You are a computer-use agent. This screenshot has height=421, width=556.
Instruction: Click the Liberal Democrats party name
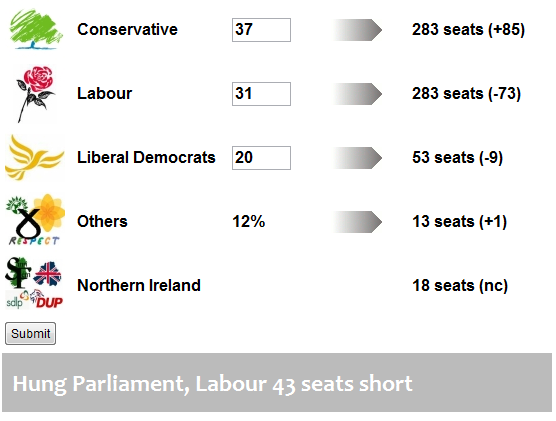[146, 157]
